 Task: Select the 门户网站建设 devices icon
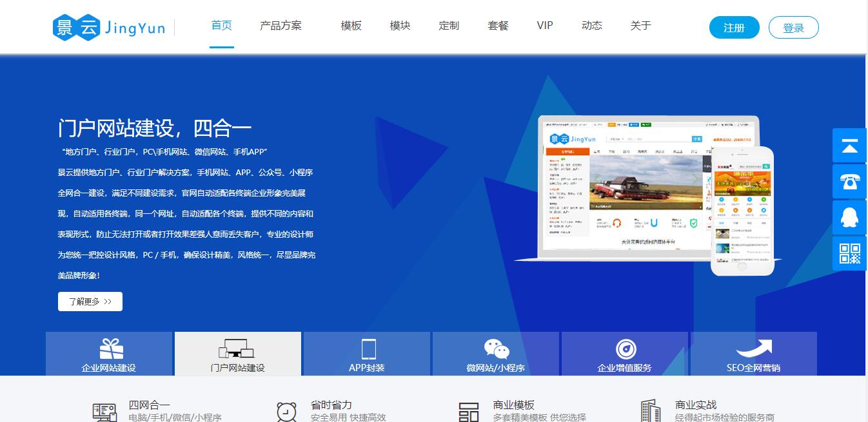click(x=237, y=349)
